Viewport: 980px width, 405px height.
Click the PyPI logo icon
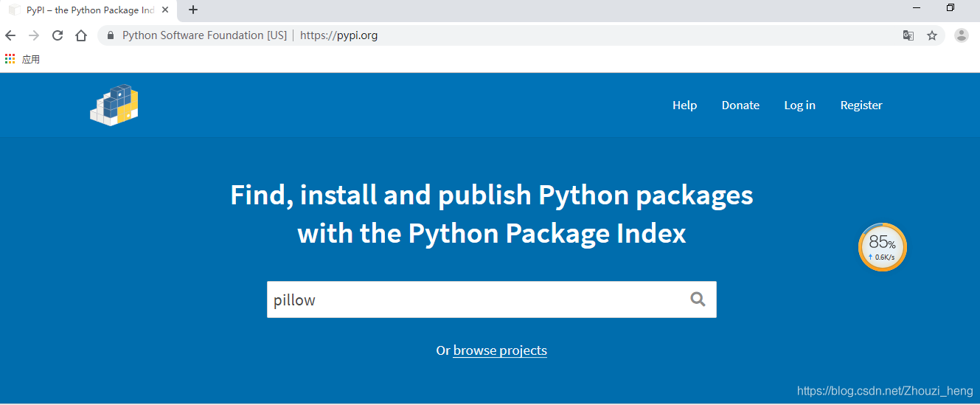click(x=114, y=105)
